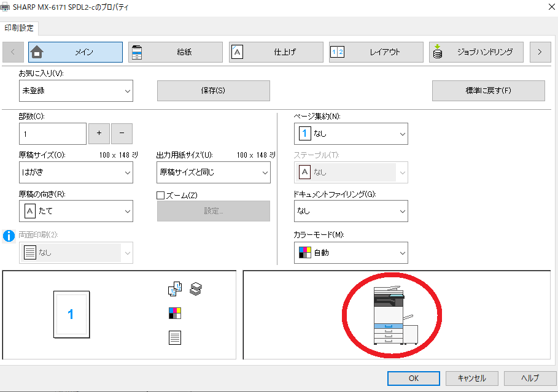Expand the カラーモード dropdown set to 自動
The width and height of the screenshot is (558, 392).
tap(351, 252)
